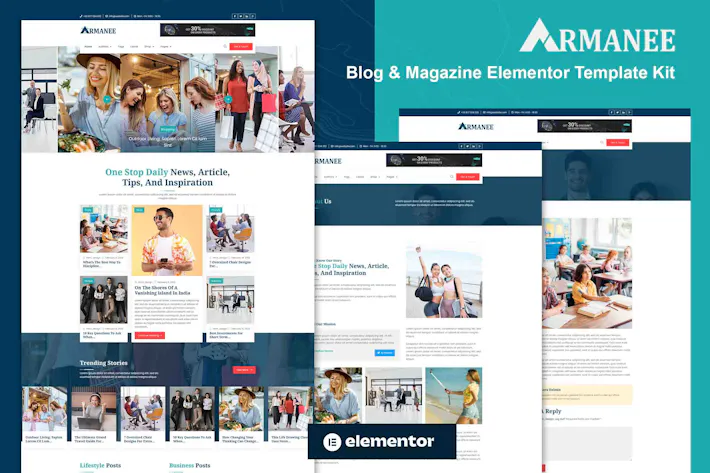Click the 'Trending Stories' heading
The height and width of the screenshot is (473, 710).
coord(104,363)
